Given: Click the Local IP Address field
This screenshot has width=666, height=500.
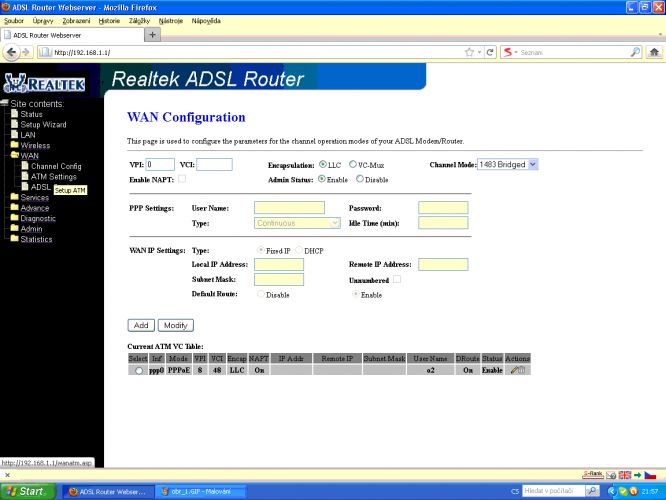Looking at the screenshot, I should click(x=279, y=264).
